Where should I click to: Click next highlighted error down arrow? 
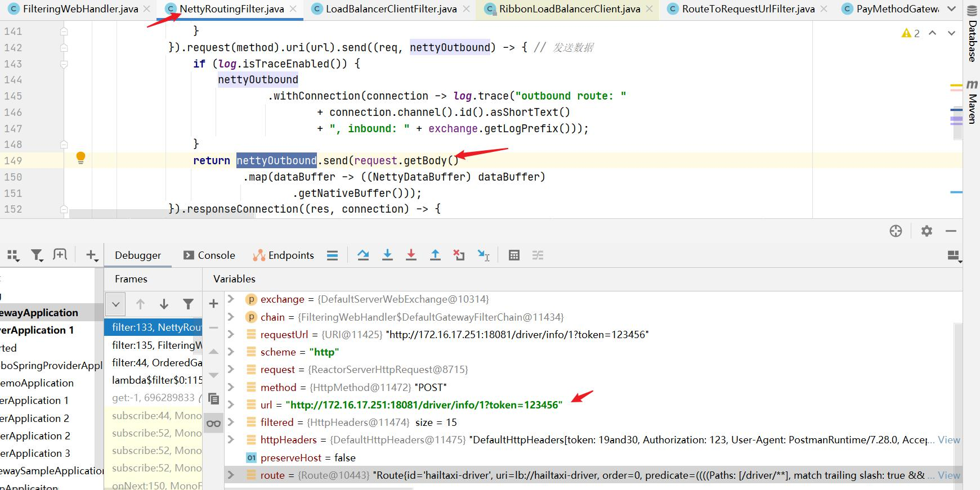click(x=951, y=33)
